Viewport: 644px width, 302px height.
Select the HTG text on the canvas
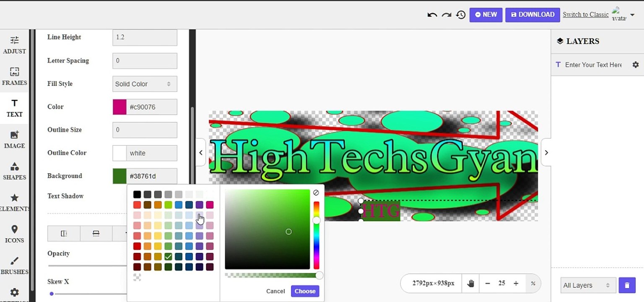pos(380,211)
